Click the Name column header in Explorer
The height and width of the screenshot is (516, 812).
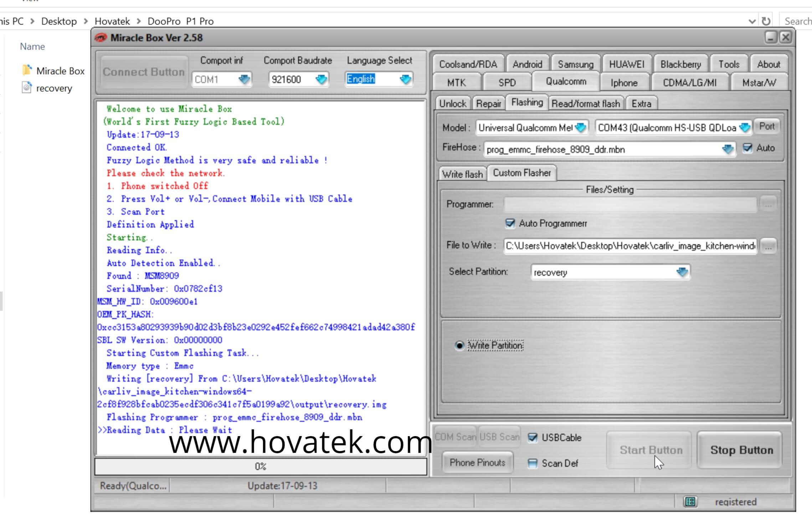32,46
